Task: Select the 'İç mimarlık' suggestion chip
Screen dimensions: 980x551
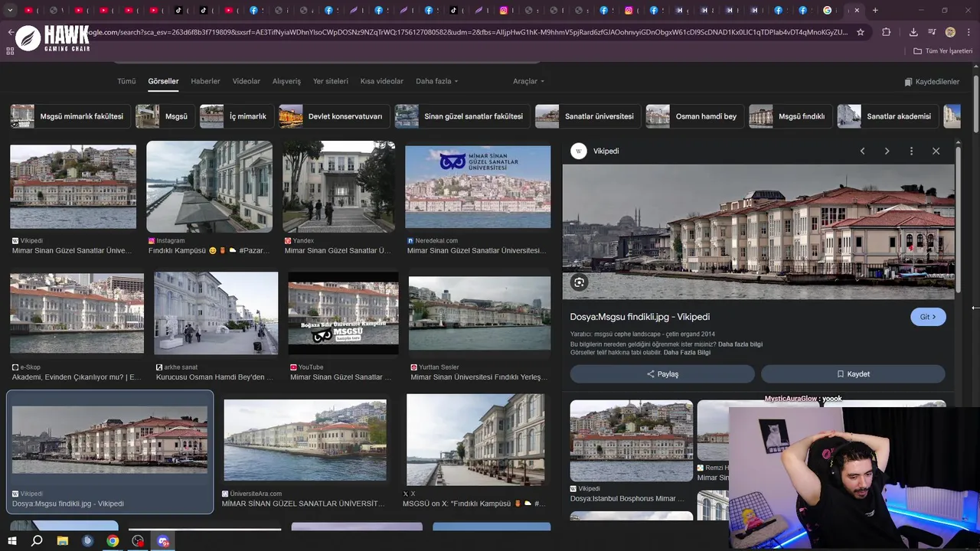Action: click(x=237, y=116)
